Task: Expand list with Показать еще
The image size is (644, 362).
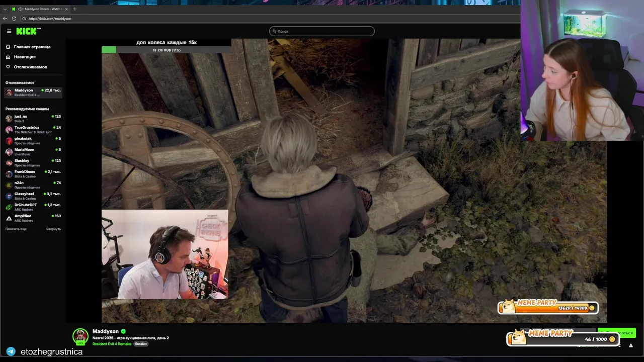Action: pyautogui.click(x=16, y=229)
